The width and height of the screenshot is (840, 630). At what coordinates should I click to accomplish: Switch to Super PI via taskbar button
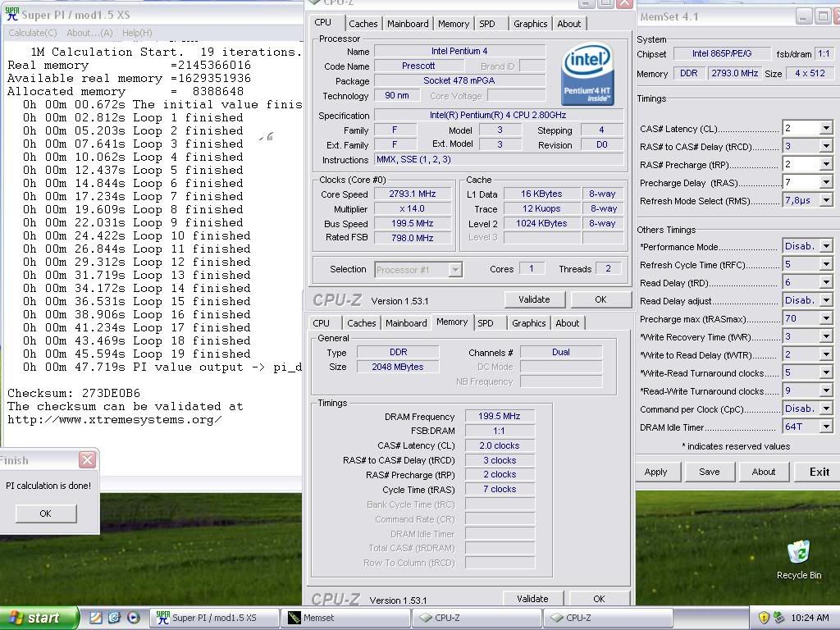click(214, 618)
